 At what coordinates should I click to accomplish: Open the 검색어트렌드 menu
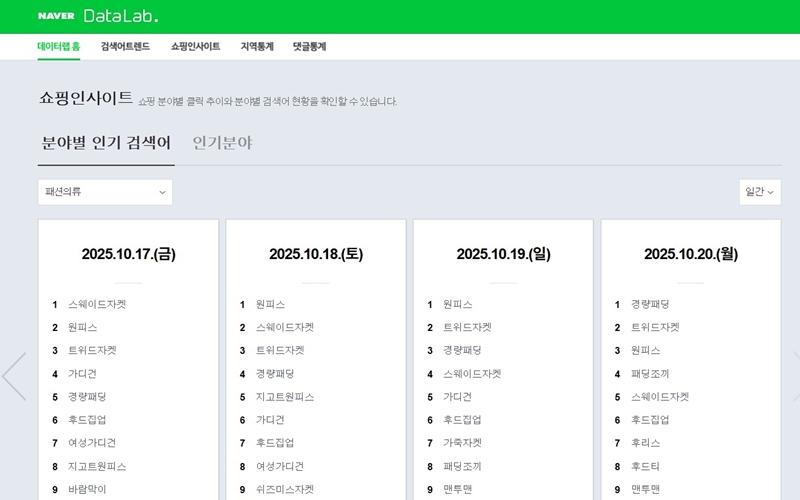pyautogui.click(x=125, y=46)
